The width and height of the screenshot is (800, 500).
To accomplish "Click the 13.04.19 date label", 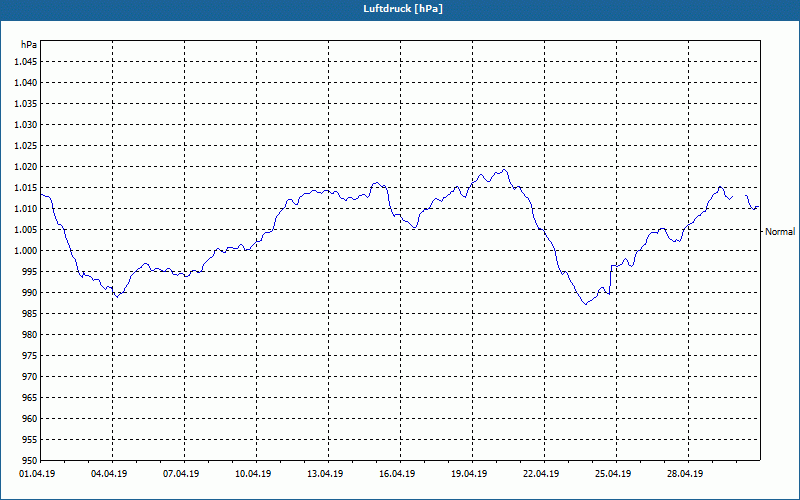I will [x=325, y=474].
